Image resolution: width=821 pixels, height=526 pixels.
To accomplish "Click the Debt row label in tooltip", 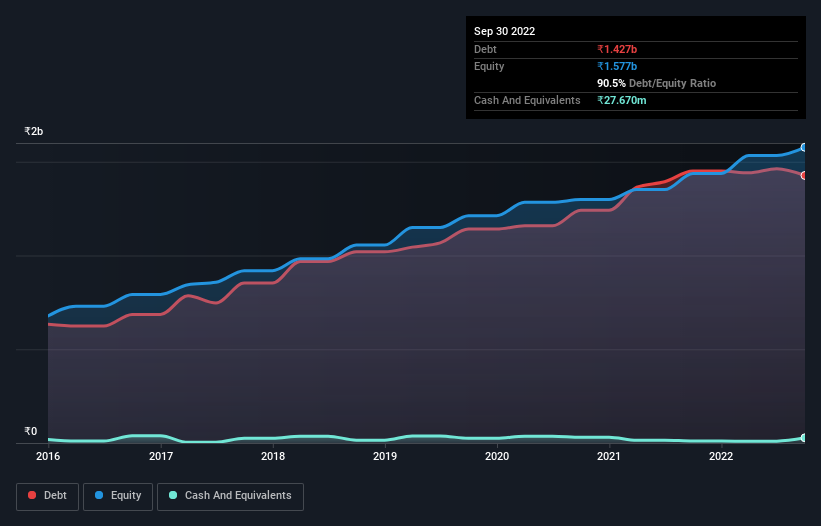I will (x=485, y=49).
